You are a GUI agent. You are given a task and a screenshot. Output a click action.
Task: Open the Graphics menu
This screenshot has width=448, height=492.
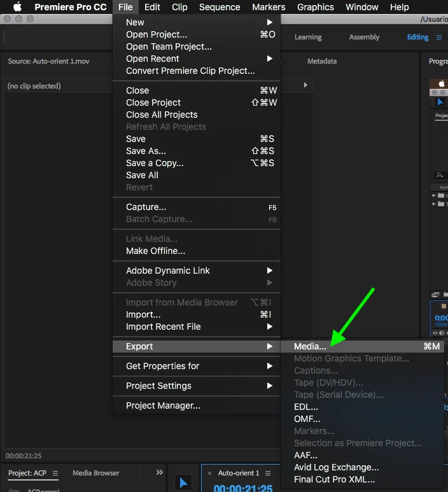click(x=315, y=7)
